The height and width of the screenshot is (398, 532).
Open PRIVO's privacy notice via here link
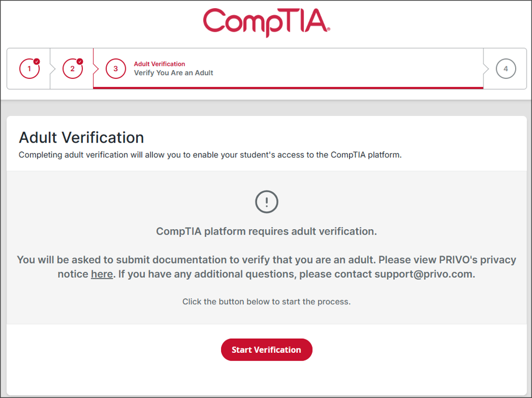pyautogui.click(x=102, y=274)
